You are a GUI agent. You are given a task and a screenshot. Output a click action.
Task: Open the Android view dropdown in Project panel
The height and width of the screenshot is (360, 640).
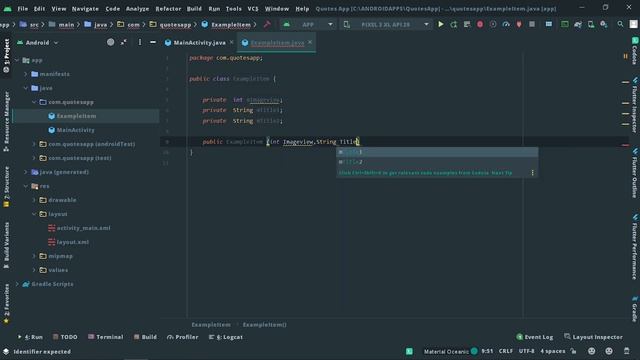[x=38, y=42]
